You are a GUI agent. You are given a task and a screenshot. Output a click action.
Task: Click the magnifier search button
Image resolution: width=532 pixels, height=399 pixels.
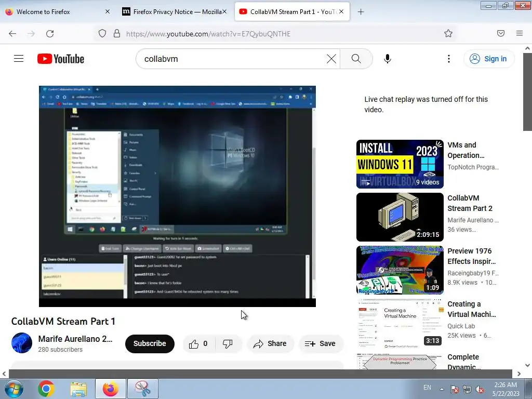(x=356, y=59)
